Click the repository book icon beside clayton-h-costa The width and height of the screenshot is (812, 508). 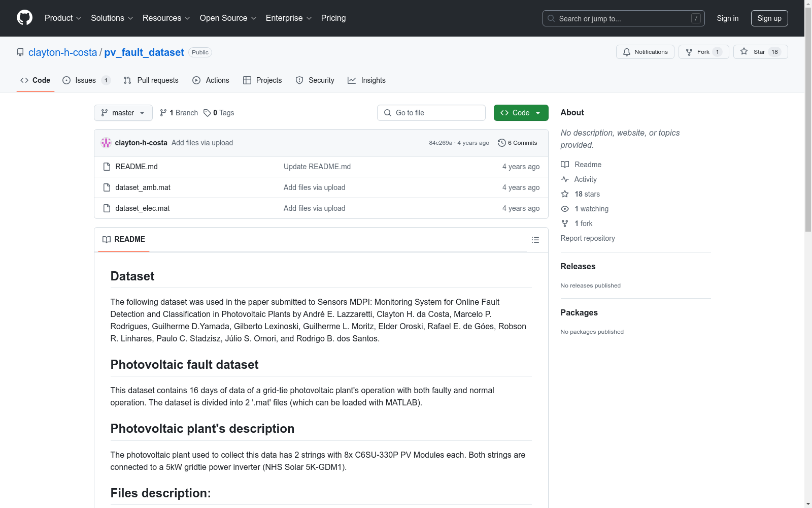tap(20, 52)
